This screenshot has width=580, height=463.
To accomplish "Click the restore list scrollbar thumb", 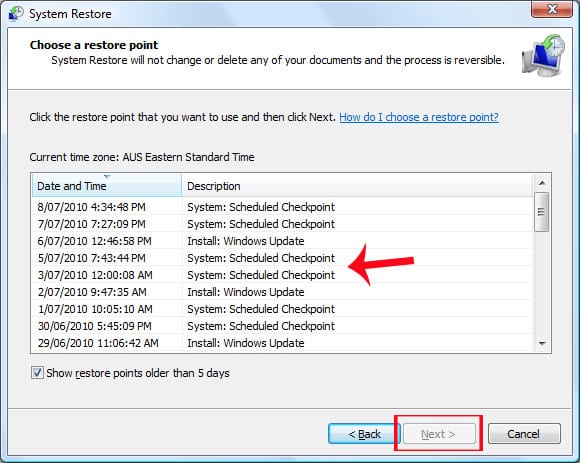I will pos(542,212).
